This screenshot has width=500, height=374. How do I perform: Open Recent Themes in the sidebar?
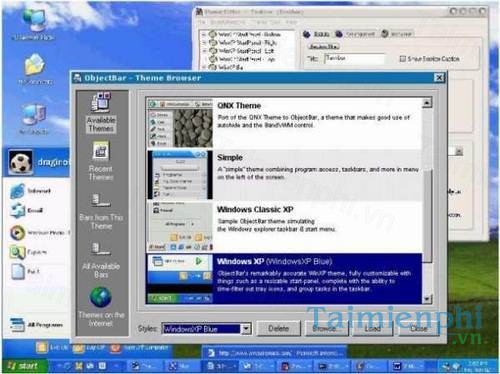[x=100, y=161]
